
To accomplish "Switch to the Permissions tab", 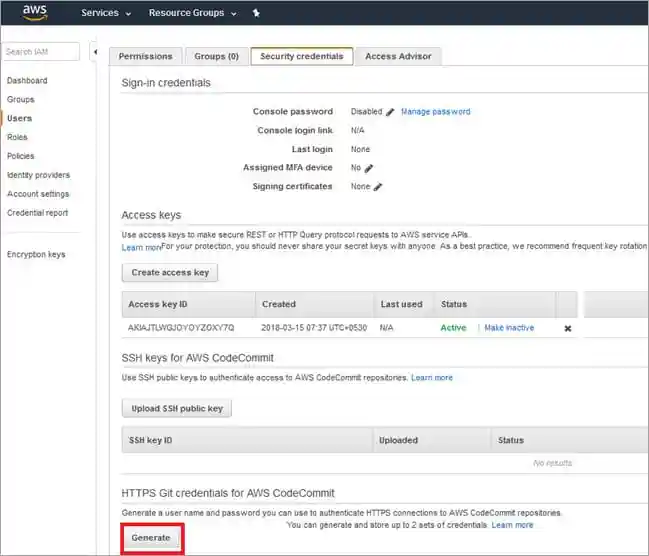I will point(145,56).
